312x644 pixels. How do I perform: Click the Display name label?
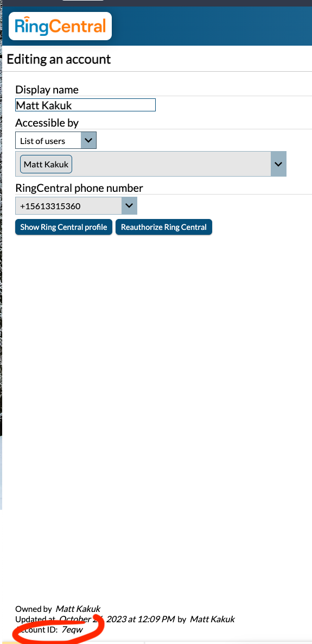[47, 90]
